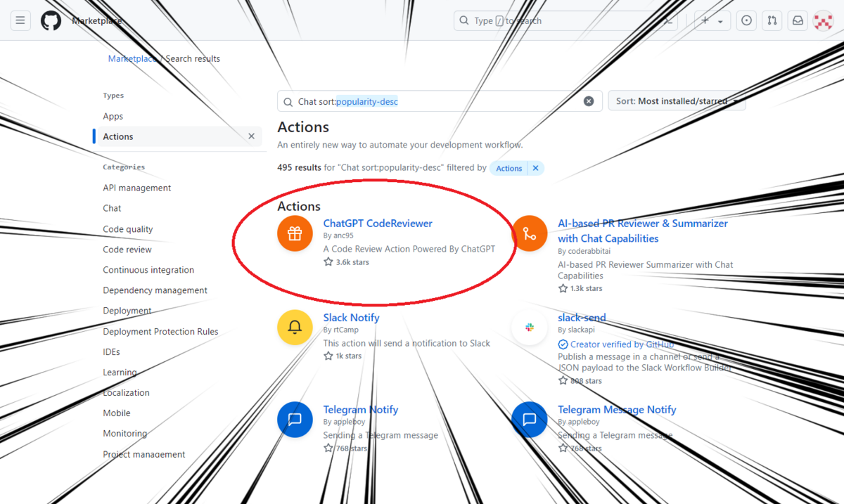Click the Creator verified by GitHub badge
This screenshot has width=844, height=504.
616,344
